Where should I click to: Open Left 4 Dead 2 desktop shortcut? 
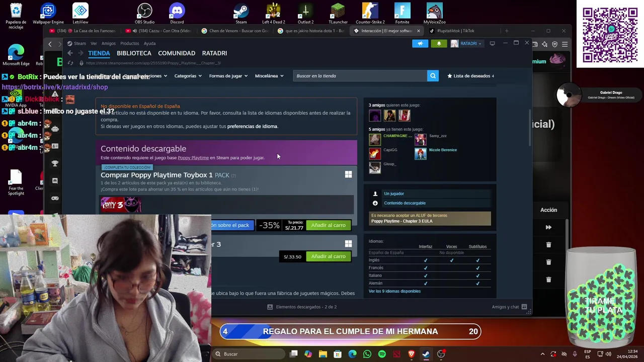(273, 14)
